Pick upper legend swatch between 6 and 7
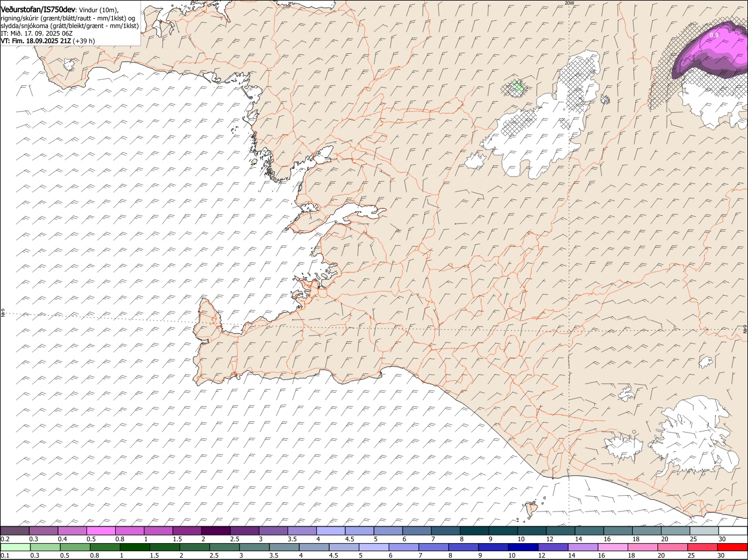This screenshot has width=748, height=560. 417,530
